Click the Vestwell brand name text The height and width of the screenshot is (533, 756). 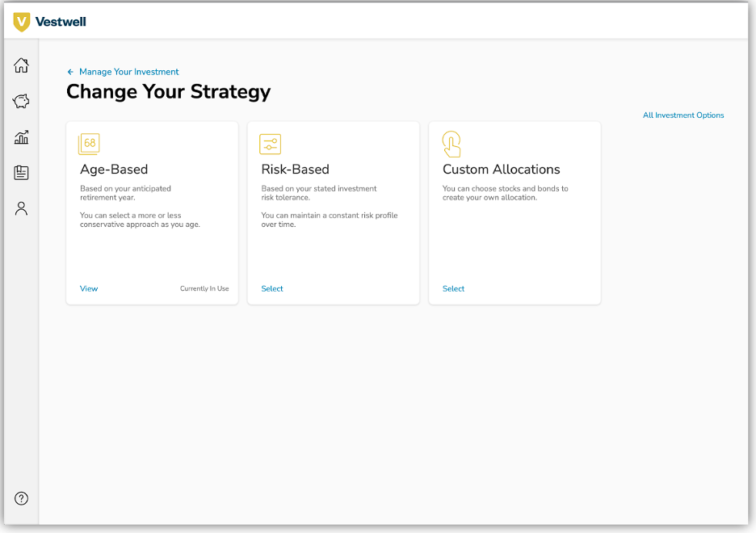(x=61, y=22)
